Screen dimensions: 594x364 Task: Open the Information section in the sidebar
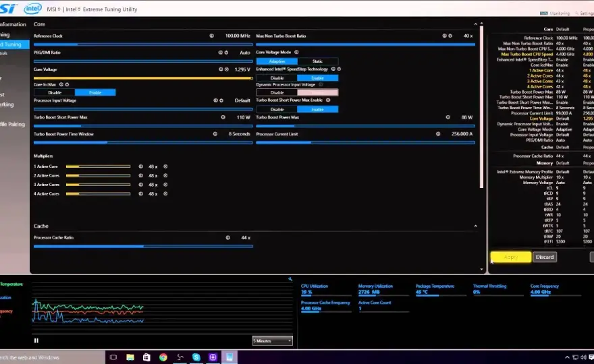coord(13,24)
